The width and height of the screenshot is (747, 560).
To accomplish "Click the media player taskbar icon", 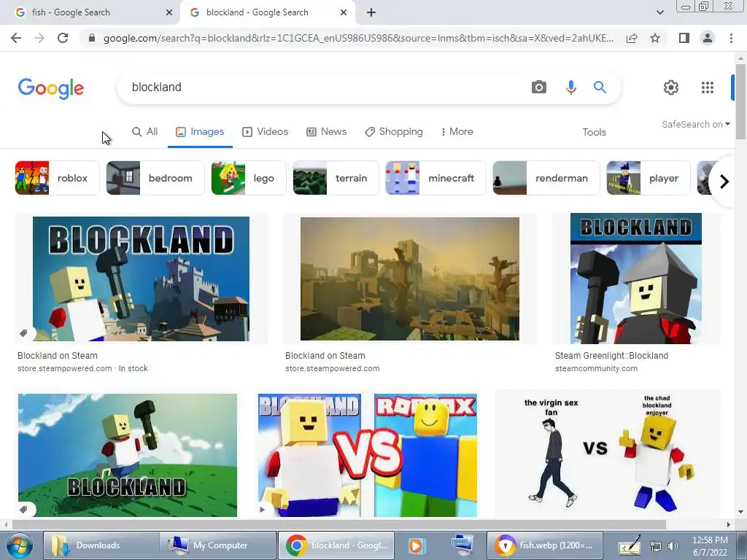I will coord(415,545).
